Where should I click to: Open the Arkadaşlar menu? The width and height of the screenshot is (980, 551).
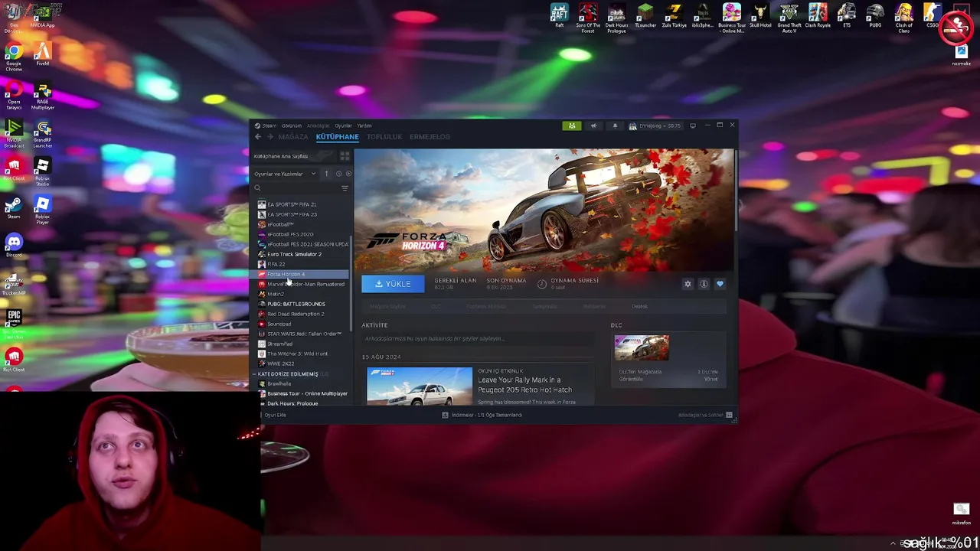click(x=318, y=126)
